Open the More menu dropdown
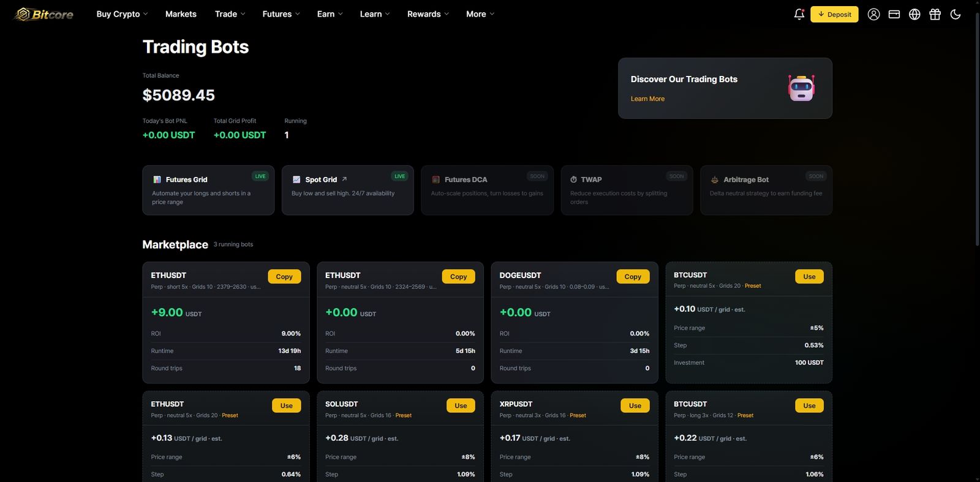 pos(480,14)
